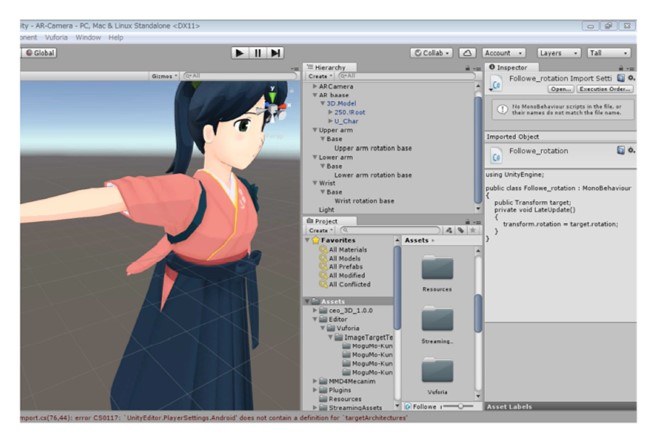Select the Light object in Hierarchy
655x439 pixels.
[x=326, y=210]
